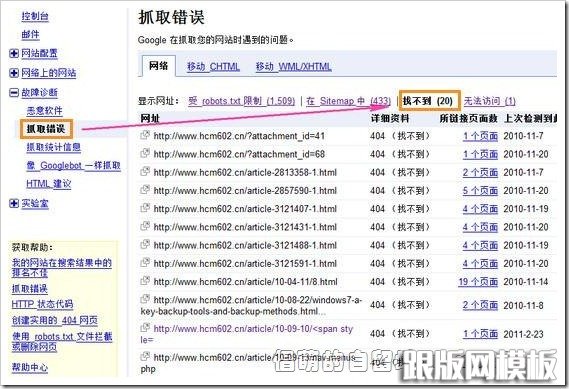
Task: Click external link icon beside article-3121488-1.html
Action: coord(145,245)
